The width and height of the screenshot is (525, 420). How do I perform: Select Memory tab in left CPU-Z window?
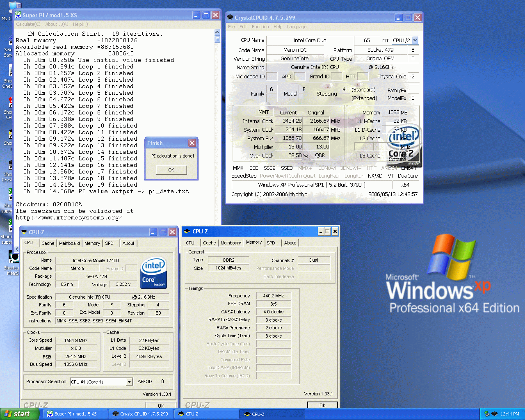[92, 243]
